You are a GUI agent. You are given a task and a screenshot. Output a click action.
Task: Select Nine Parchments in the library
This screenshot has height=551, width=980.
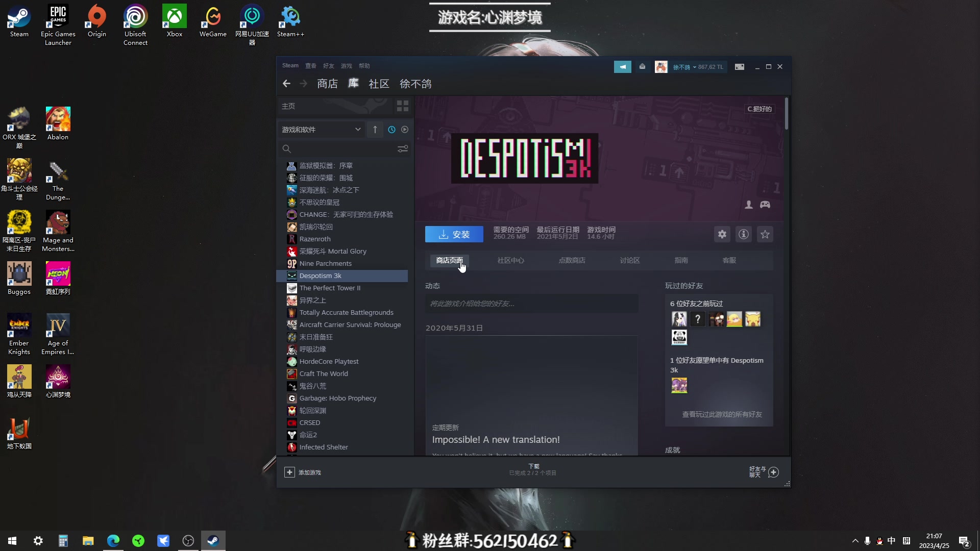tap(342, 263)
